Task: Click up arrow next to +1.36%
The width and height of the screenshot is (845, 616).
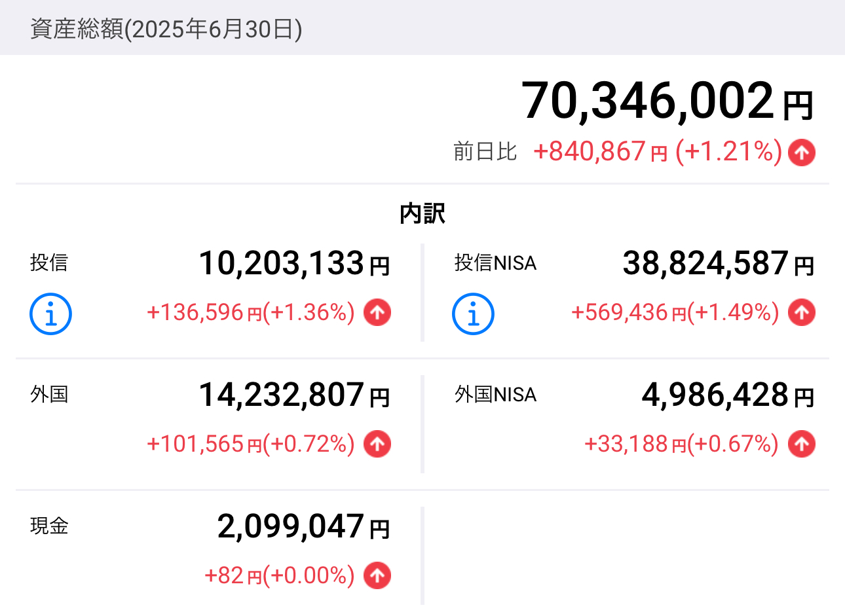Action: coord(377,313)
